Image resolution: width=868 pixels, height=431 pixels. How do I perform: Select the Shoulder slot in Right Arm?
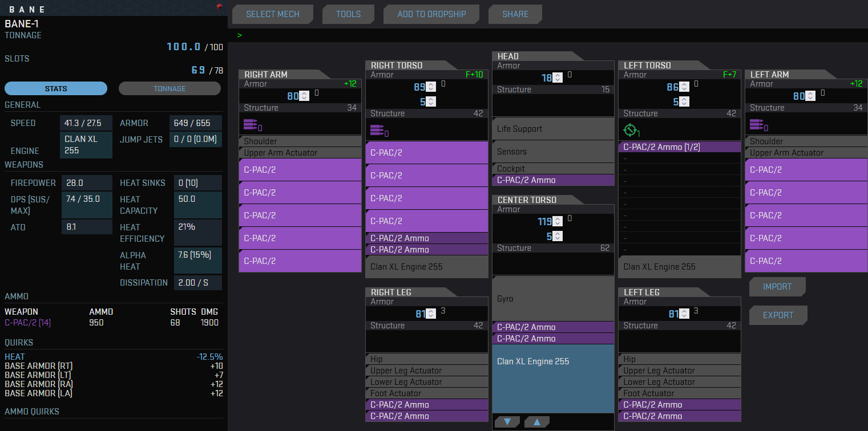click(x=300, y=141)
